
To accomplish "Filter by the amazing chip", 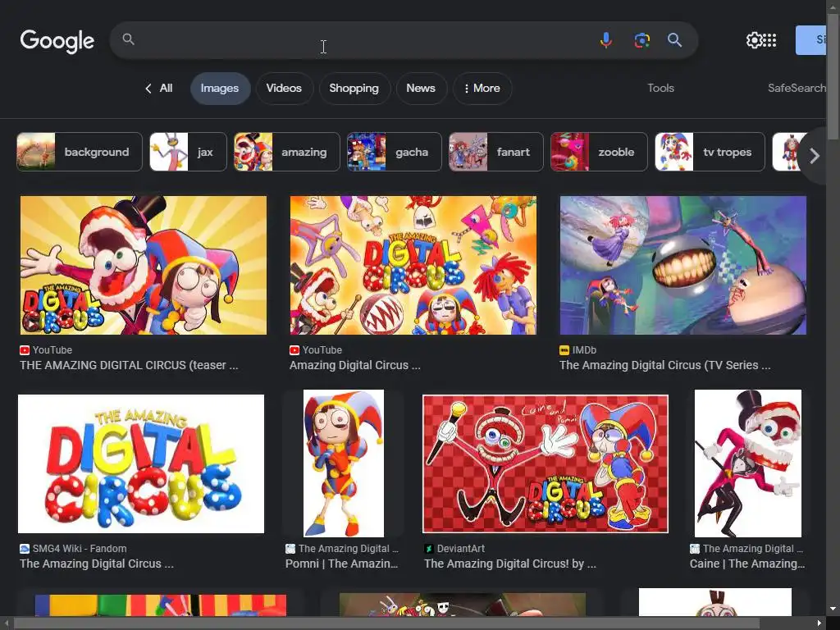I will pyautogui.click(x=286, y=152).
